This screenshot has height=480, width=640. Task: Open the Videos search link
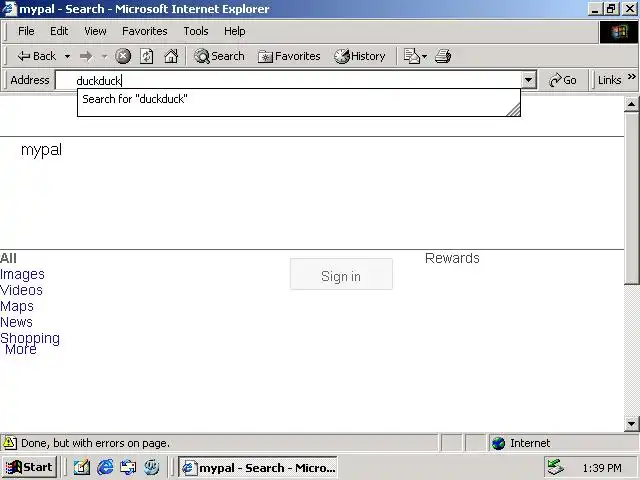(x=21, y=290)
